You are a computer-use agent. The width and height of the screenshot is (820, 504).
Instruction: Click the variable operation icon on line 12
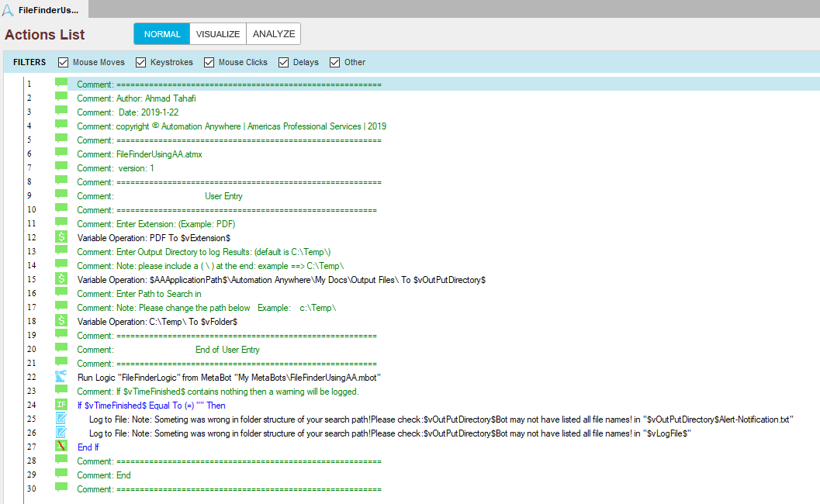tap(61, 236)
